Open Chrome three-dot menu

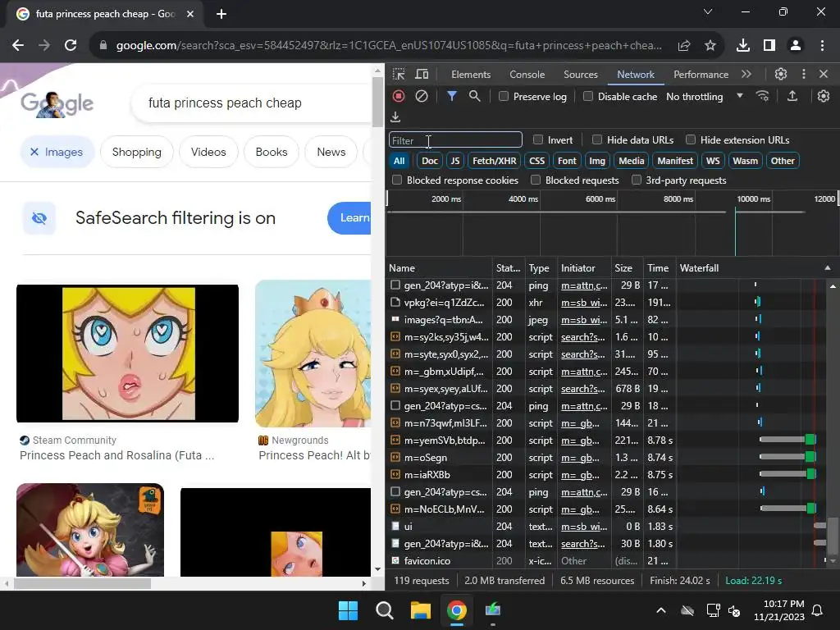[x=822, y=46]
